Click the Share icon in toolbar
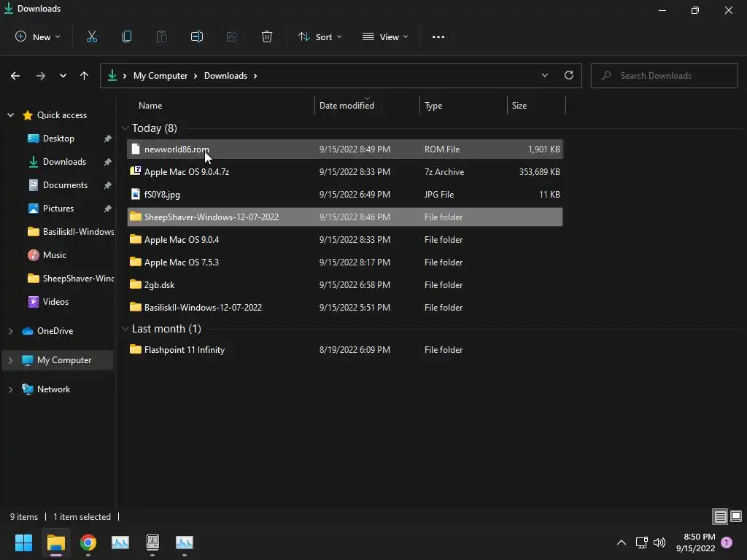Image resolution: width=747 pixels, height=560 pixels. (232, 36)
